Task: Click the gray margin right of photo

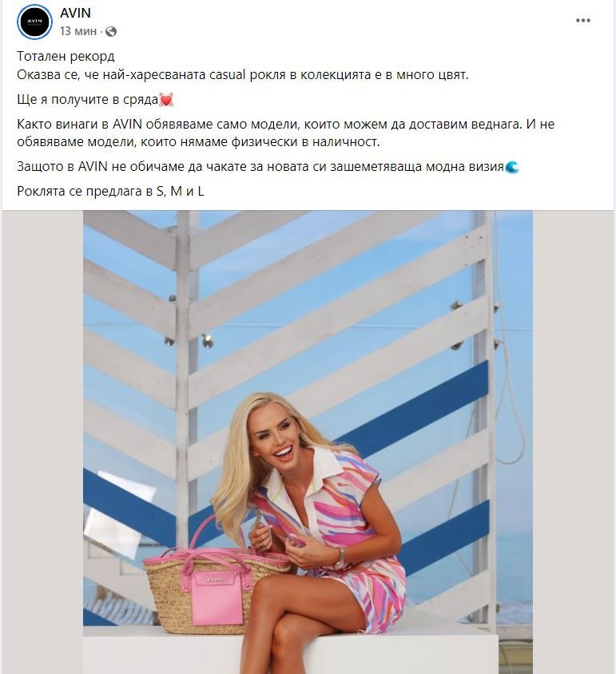Action: point(573,442)
